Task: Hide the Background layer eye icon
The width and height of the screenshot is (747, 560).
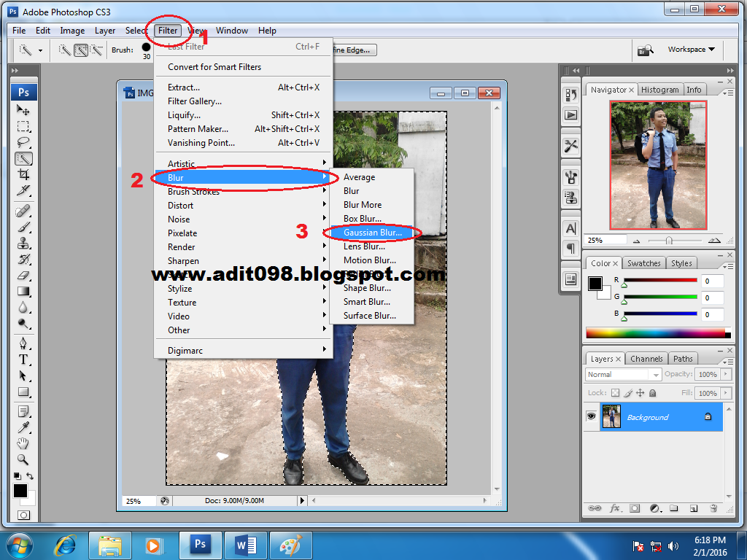Action: click(591, 416)
